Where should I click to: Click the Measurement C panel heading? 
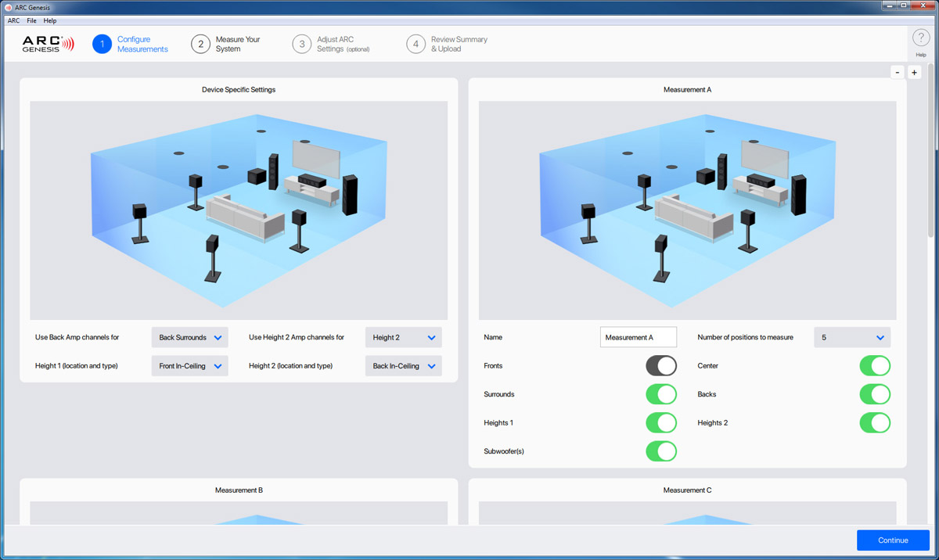pos(687,490)
